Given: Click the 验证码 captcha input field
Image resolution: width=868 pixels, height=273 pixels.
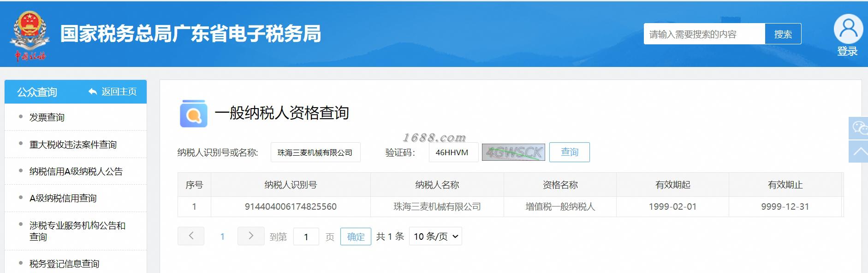Looking at the screenshot, I should pos(453,152).
